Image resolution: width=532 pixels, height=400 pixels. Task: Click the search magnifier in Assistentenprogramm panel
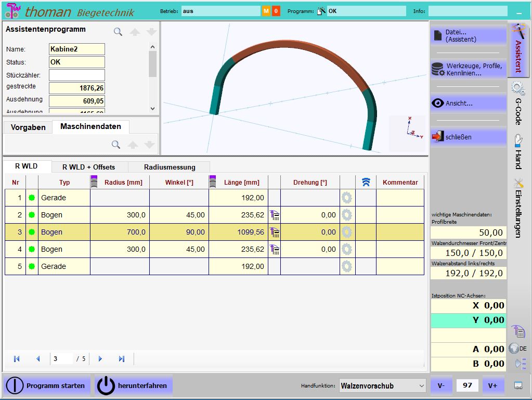tap(118, 32)
